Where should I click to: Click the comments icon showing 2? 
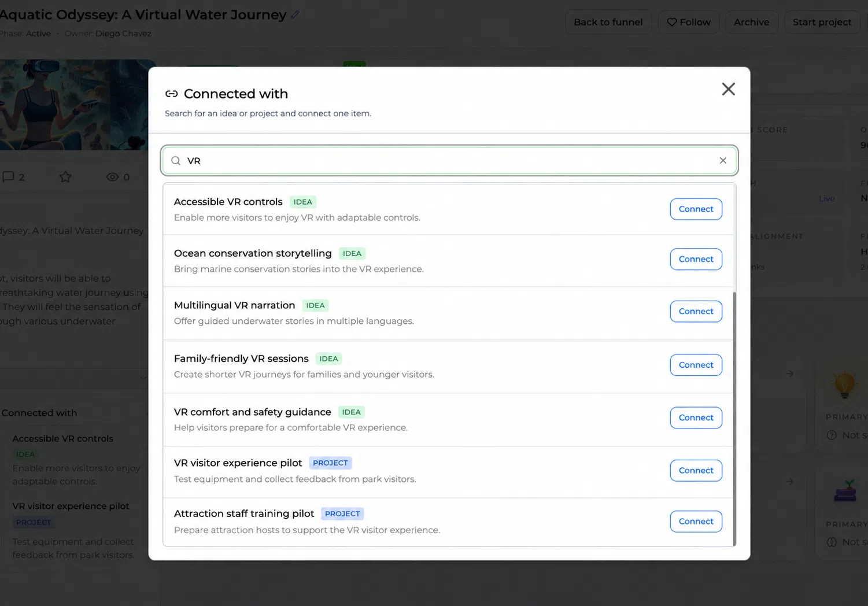pyautogui.click(x=8, y=176)
